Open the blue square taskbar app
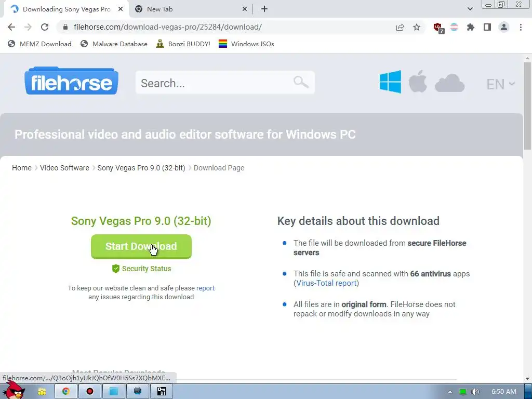 point(114,392)
